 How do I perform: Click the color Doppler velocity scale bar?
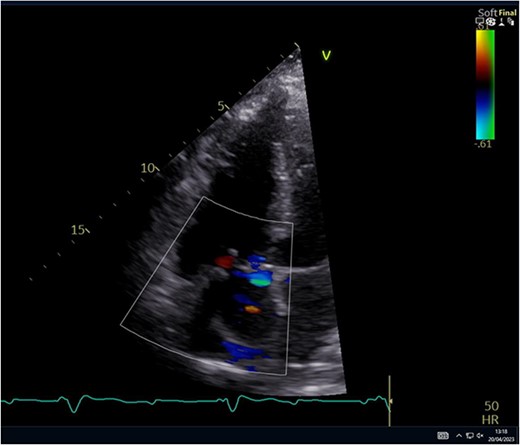click(x=485, y=85)
